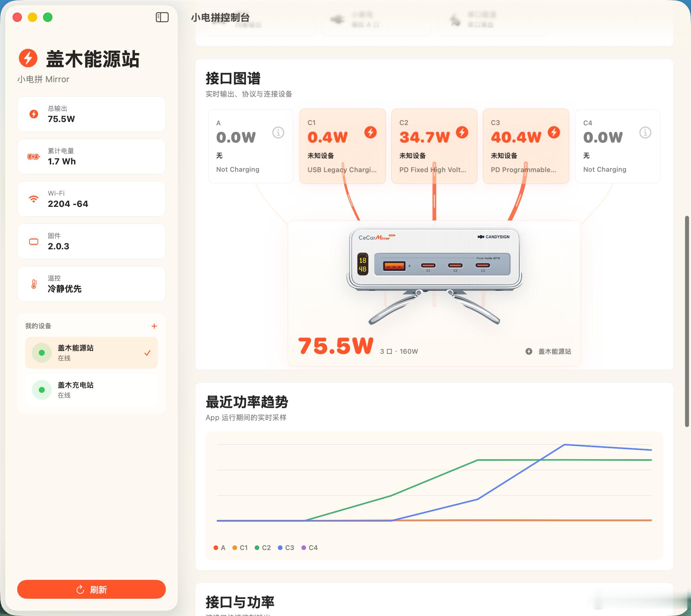Click the 最近功率趋势 section heading
Viewport: 691px width, 616px height.
(247, 402)
